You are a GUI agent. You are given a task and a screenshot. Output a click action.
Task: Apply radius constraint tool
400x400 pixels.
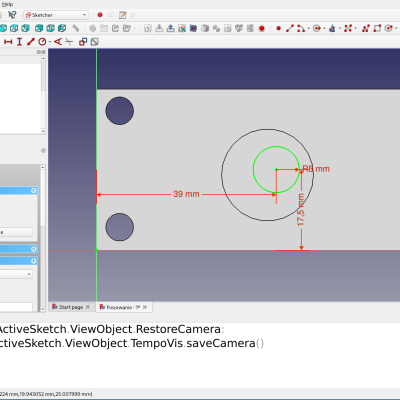tap(42, 42)
